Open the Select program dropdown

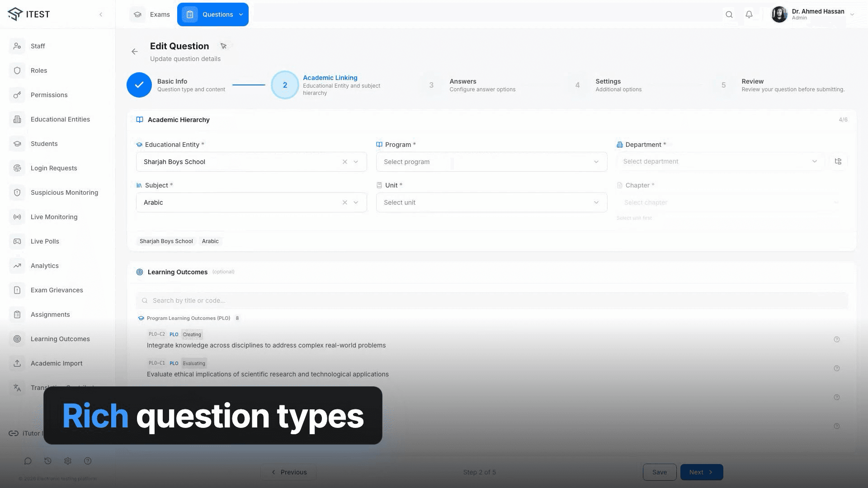click(491, 162)
